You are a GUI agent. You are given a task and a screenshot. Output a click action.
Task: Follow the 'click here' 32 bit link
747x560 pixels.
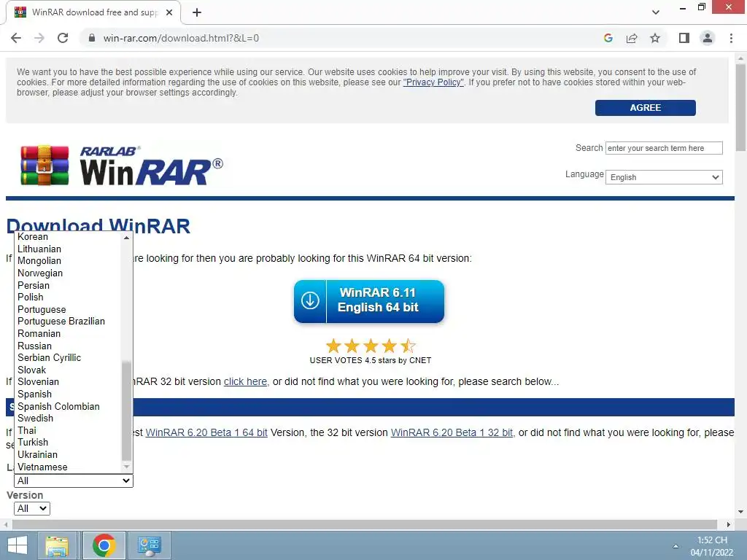click(245, 381)
